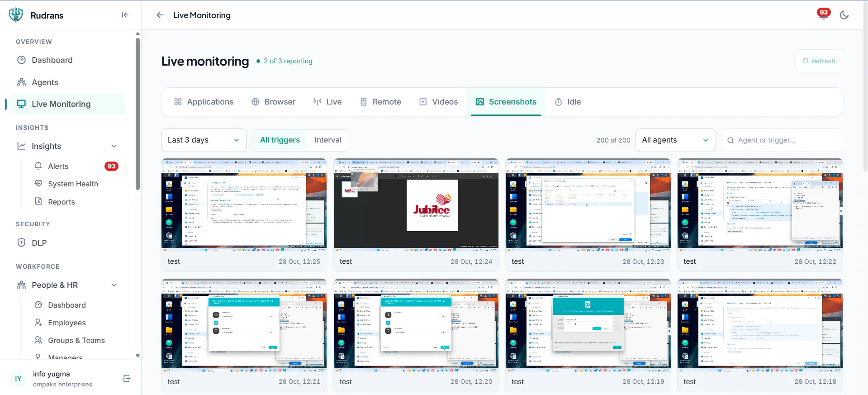Open the Jubilee screenshot from 12:24
Viewport: 868px width, 395px height.
[x=416, y=215]
